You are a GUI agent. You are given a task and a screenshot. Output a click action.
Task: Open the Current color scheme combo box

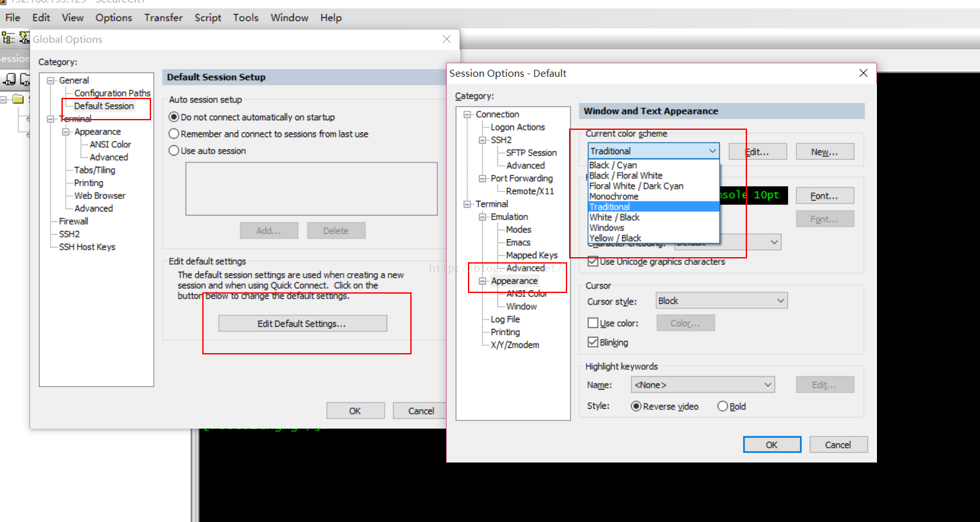(654, 151)
